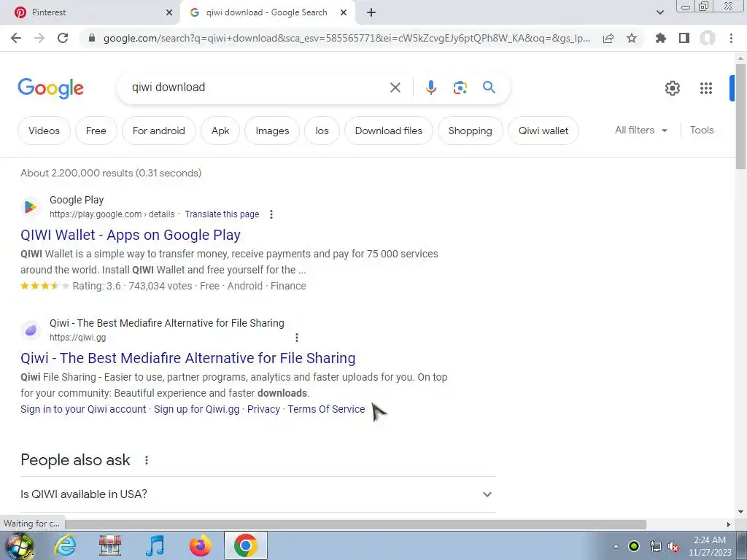Click the address bar URL
The width and height of the screenshot is (747, 560).
point(347,38)
